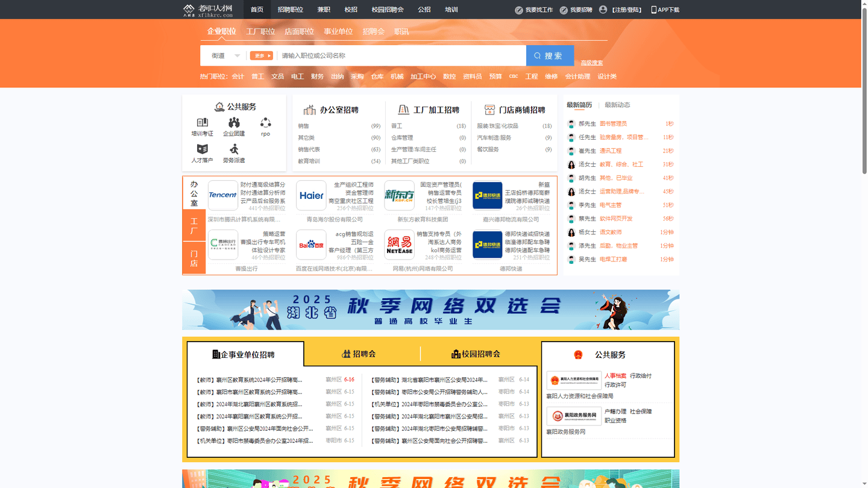Open the rpo service icon
Viewport: 868px width, 488px height.
click(265, 123)
